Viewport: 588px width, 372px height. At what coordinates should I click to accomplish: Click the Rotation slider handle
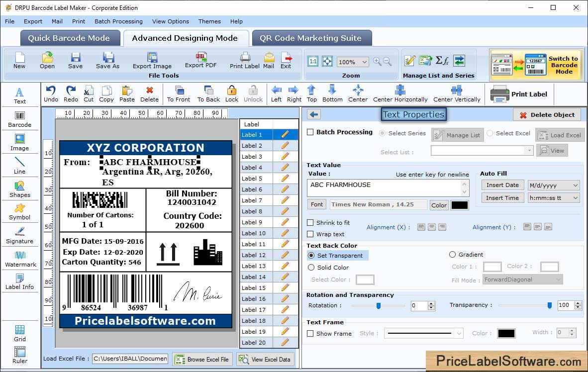(x=379, y=306)
